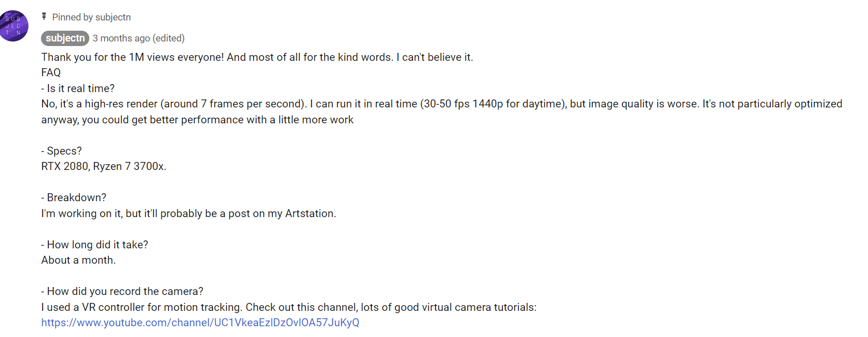Click the "RTX 2080, Ryzen 7 3700x." line
The image size is (868, 337).
pyautogui.click(x=104, y=167)
